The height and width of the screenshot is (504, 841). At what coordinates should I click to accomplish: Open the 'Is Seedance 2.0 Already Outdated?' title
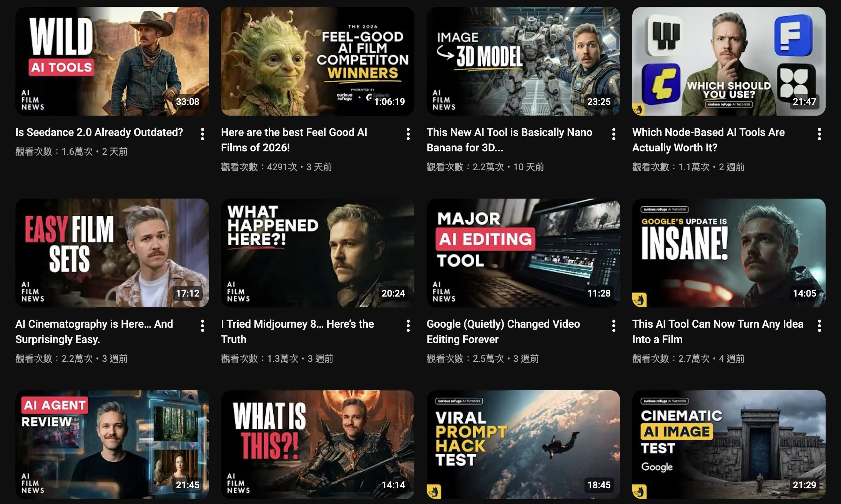click(x=99, y=133)
